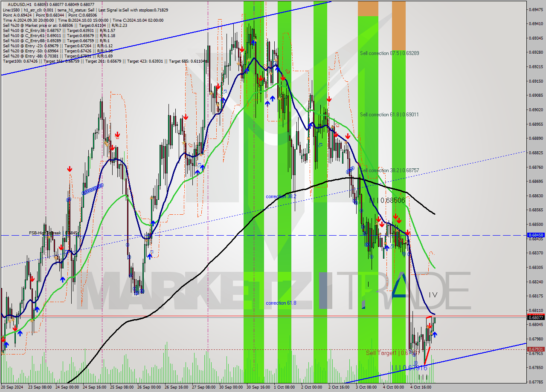
Task: Click the '30 Sep 16:00' time axis label
Action: click(x=258, y=387)
